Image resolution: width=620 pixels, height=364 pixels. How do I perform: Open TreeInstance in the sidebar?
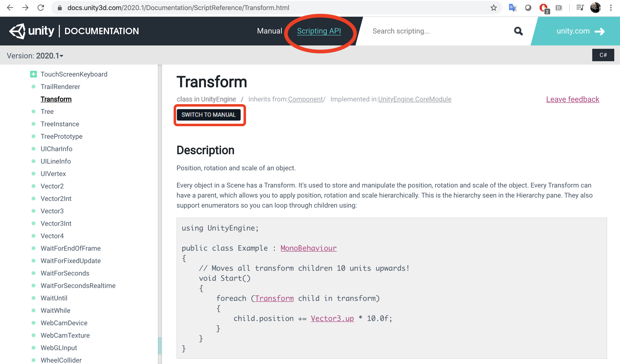tap(60, 124)
